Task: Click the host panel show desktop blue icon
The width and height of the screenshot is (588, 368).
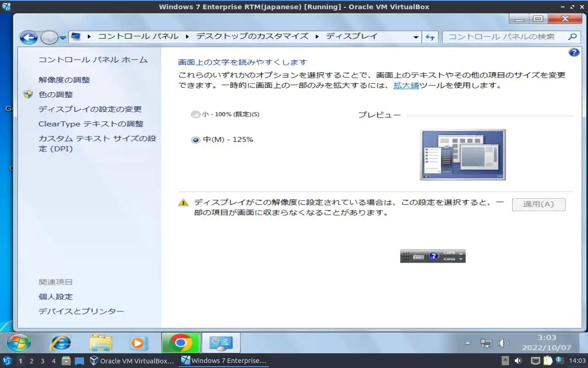Action: 79,361
